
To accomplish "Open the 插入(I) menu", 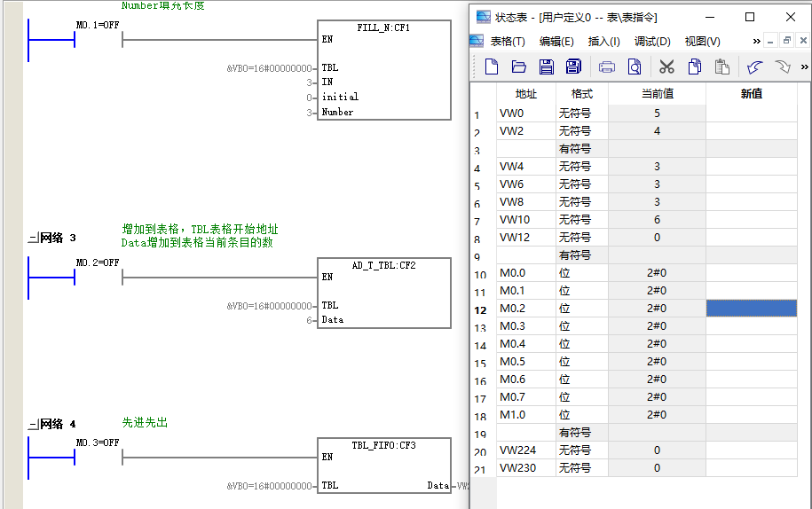I will pyautogui.click(x=603, y=42).
